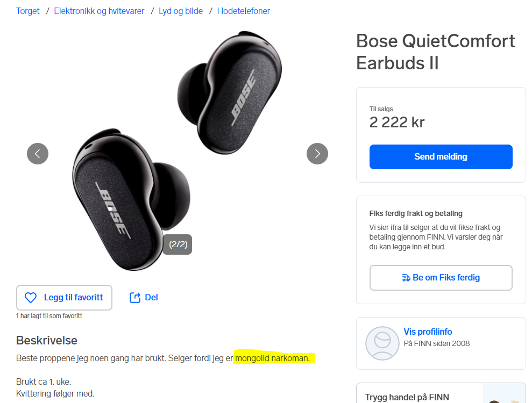Request Be om Fiks ferdig
This screenshot has width=532, height=403.
(441, 278)
